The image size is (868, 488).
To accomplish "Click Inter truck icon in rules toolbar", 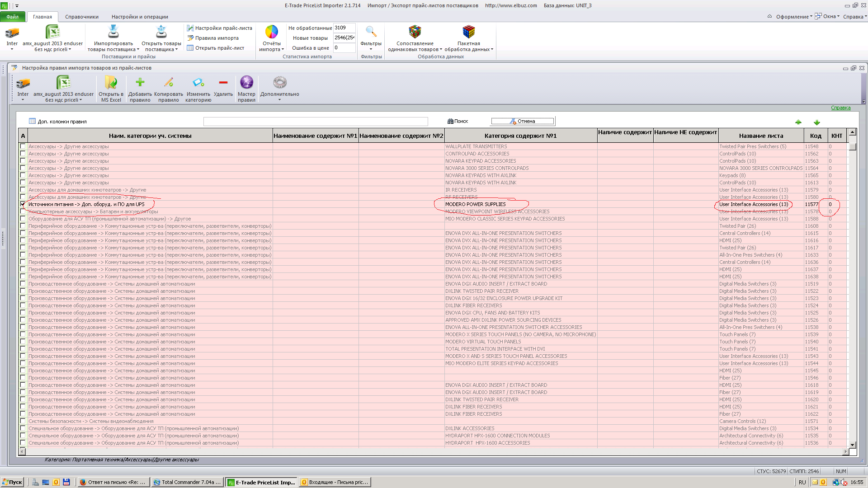I will point(23,83).
